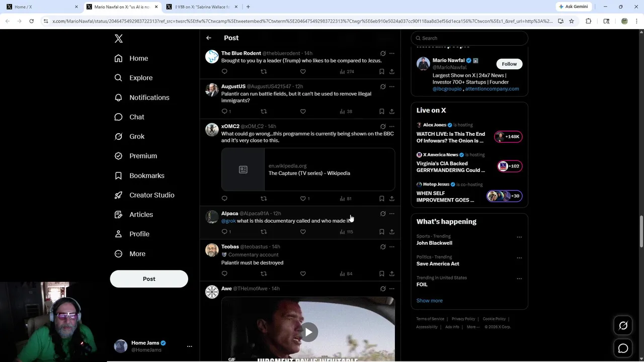Bookmark this page with star icon
This screenshot has width=644, height=362.
[572, 21]
